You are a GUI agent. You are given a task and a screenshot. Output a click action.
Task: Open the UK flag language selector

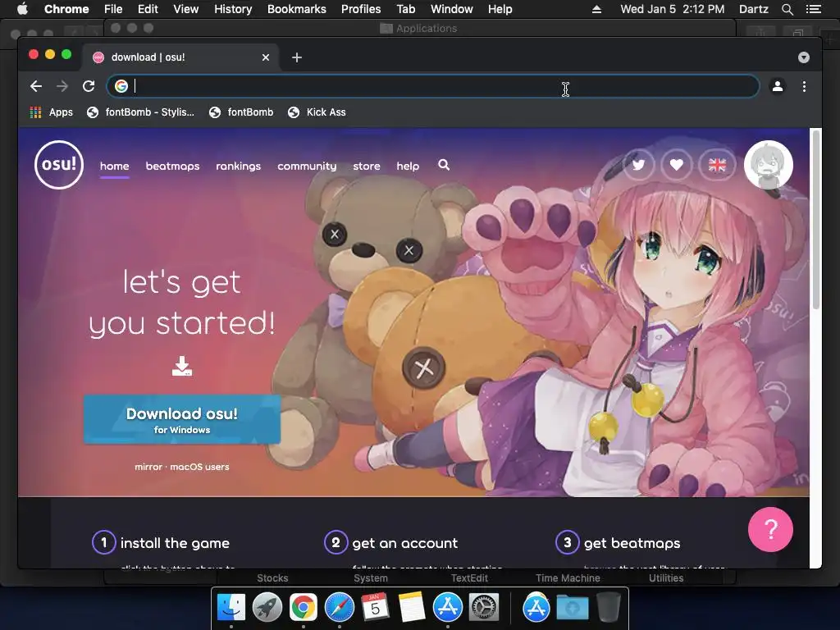(717, 164)
